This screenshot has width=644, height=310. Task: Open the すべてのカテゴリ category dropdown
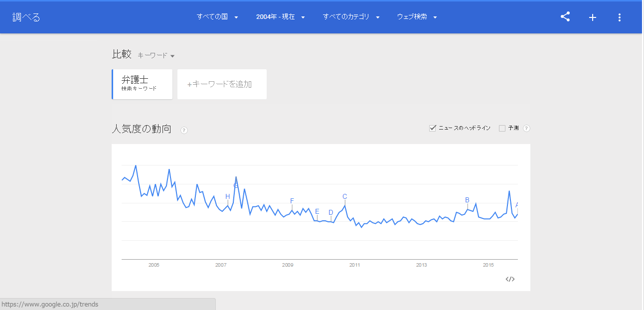pos(351,17)
